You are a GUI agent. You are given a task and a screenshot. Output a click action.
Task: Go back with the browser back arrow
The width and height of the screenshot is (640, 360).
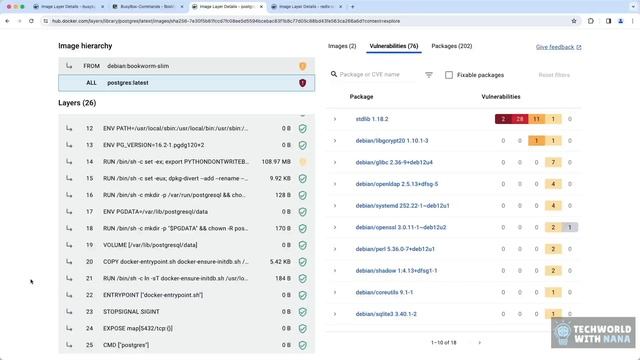tap(7, 21)
